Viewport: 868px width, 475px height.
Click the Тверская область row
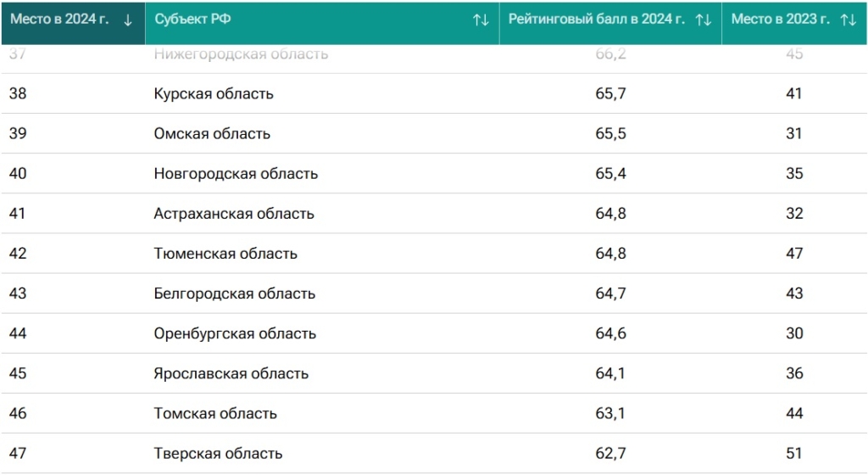(218, 454)
